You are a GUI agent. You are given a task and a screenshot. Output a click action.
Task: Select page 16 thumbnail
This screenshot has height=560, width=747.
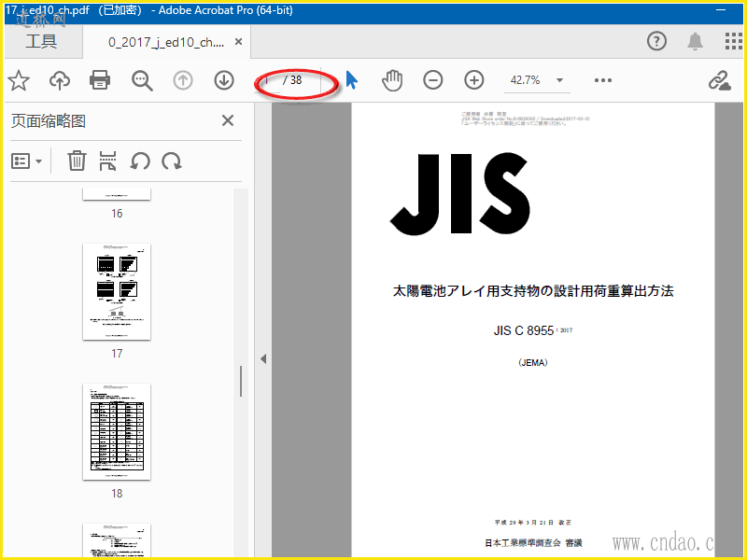(117, 194)
